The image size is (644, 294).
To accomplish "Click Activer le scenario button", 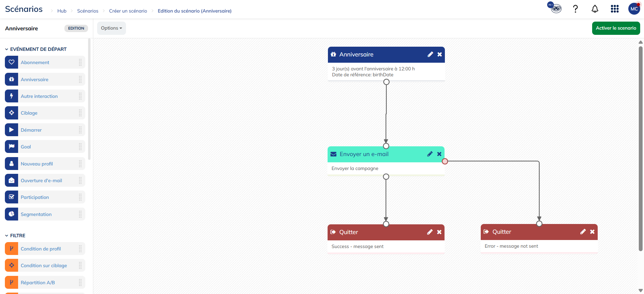I will pyautogui.click(x=616, y=28).
